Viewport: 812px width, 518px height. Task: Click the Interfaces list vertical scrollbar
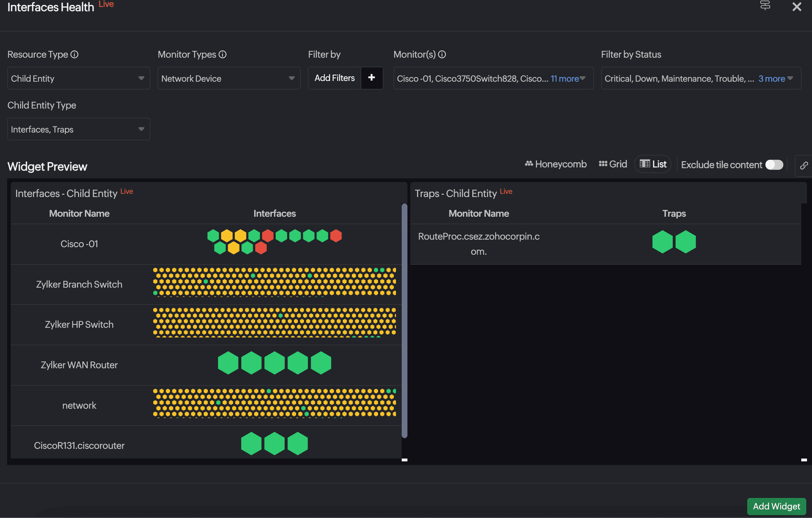[405, 321]
